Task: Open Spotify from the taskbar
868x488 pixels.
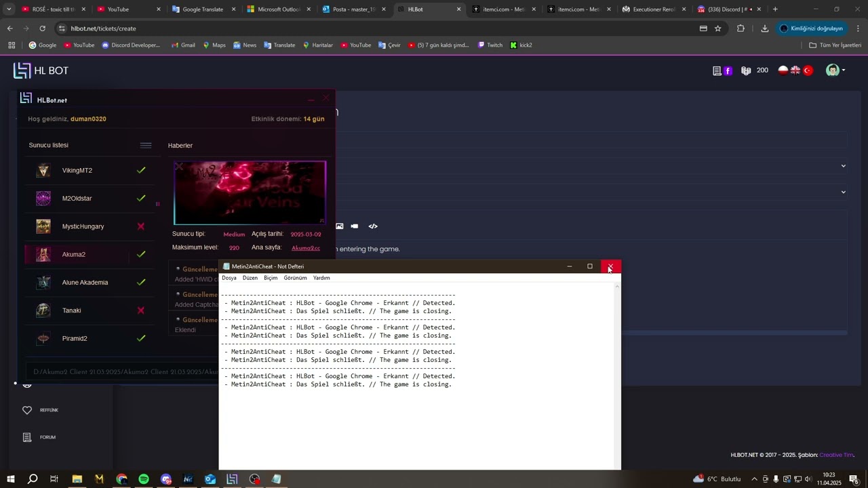Action: click(x=144, y=479)
